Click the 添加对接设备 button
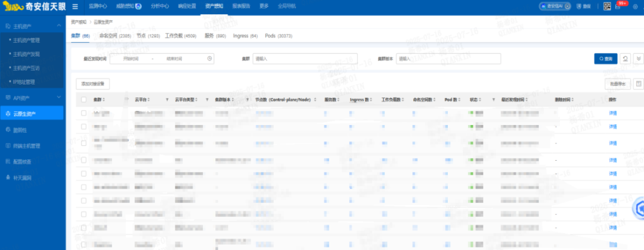This screenshot has height=250, width=644. click(93, 84)
